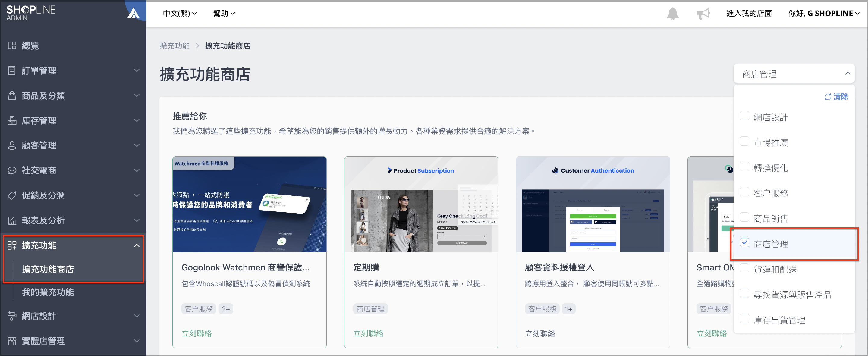Check the 商品銷售 filter checkbox
Viewport: 868px width, 356px height.
click(744, 217)
